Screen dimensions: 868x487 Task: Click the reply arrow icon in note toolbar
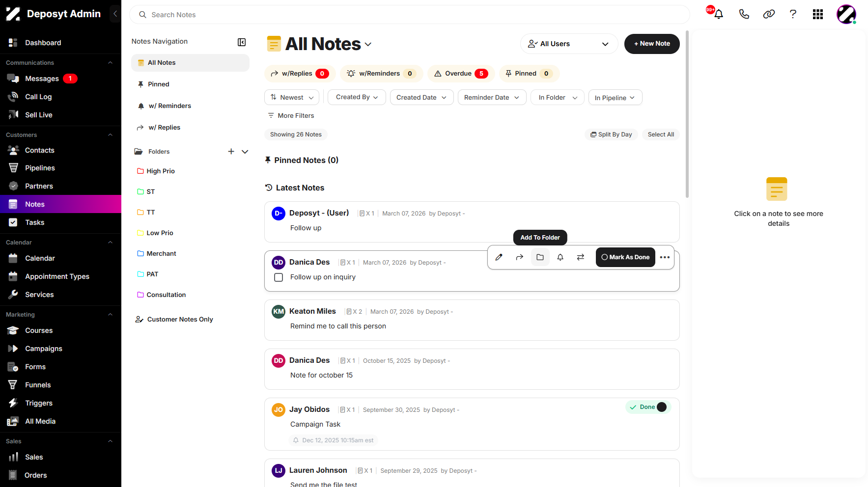pos(520,257)
